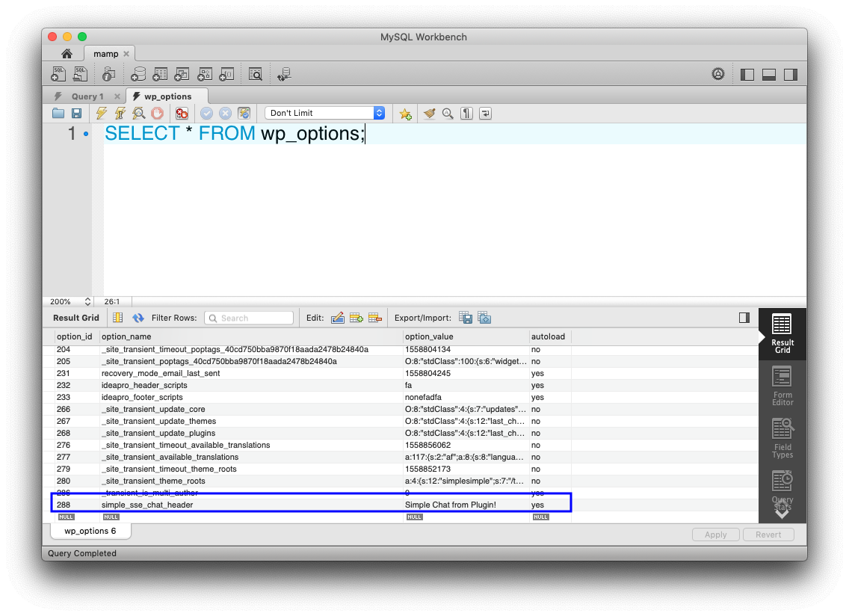Viewport: 849px width, 616px height.
Task: Click the Filter Rows search field
Action: tap(249, 318)
